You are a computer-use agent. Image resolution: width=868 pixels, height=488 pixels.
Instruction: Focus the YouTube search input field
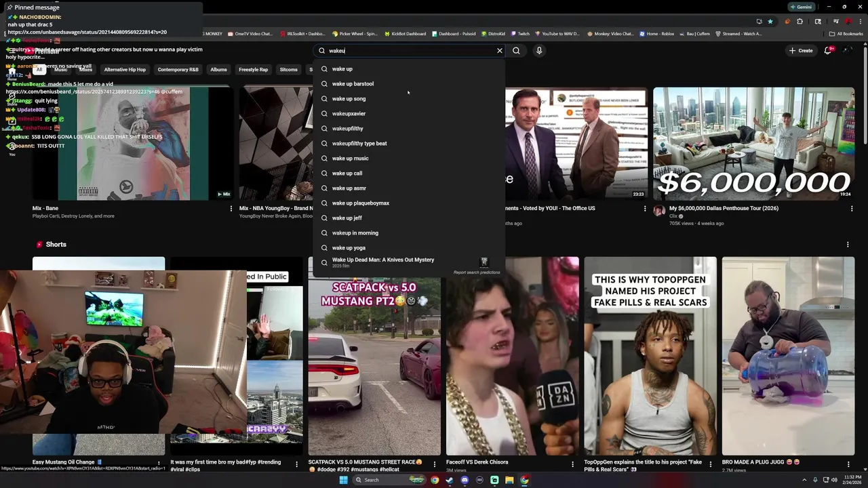[x=410, y=51]
